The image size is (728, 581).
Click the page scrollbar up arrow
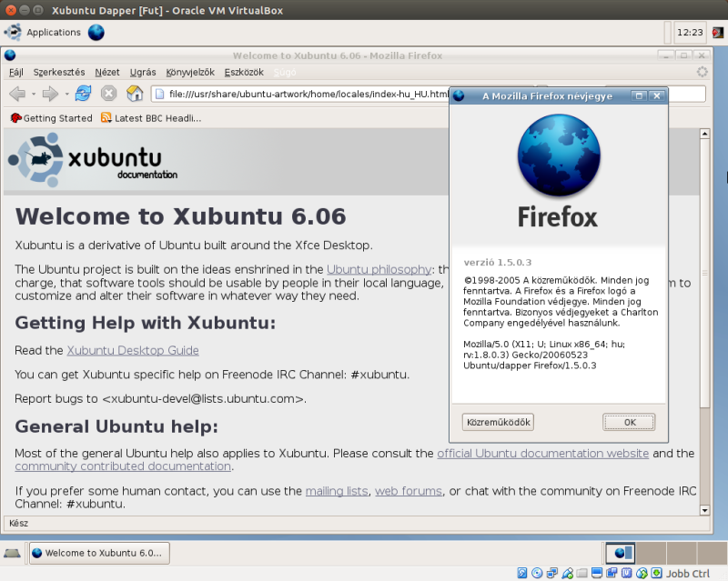click(704, 134)
